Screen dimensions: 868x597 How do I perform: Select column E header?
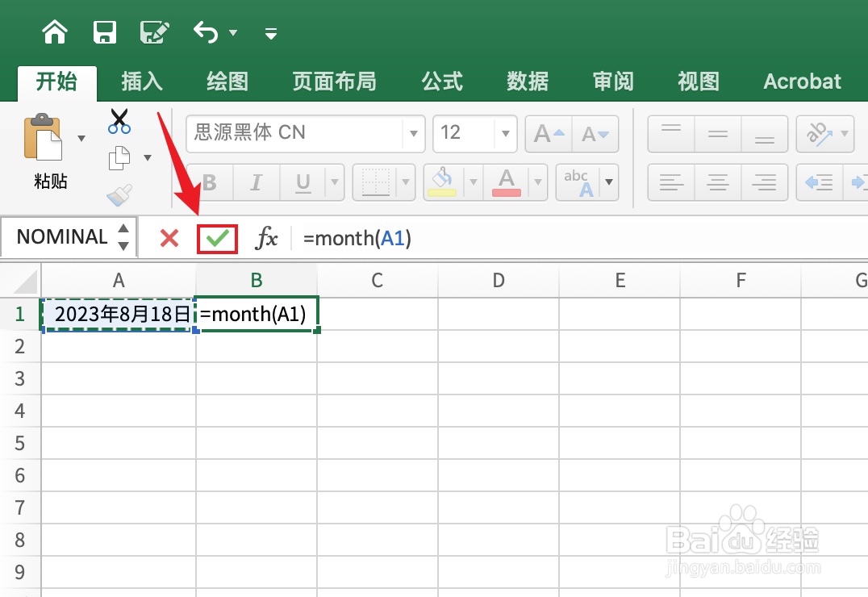620,280
